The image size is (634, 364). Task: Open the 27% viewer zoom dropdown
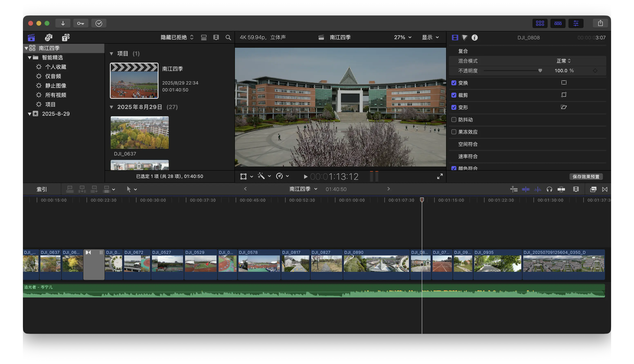(x=402, y=37)
